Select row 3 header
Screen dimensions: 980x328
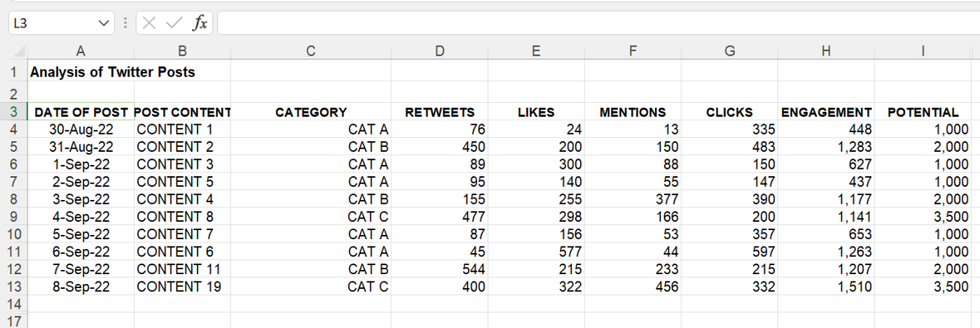tap(14, 112)
